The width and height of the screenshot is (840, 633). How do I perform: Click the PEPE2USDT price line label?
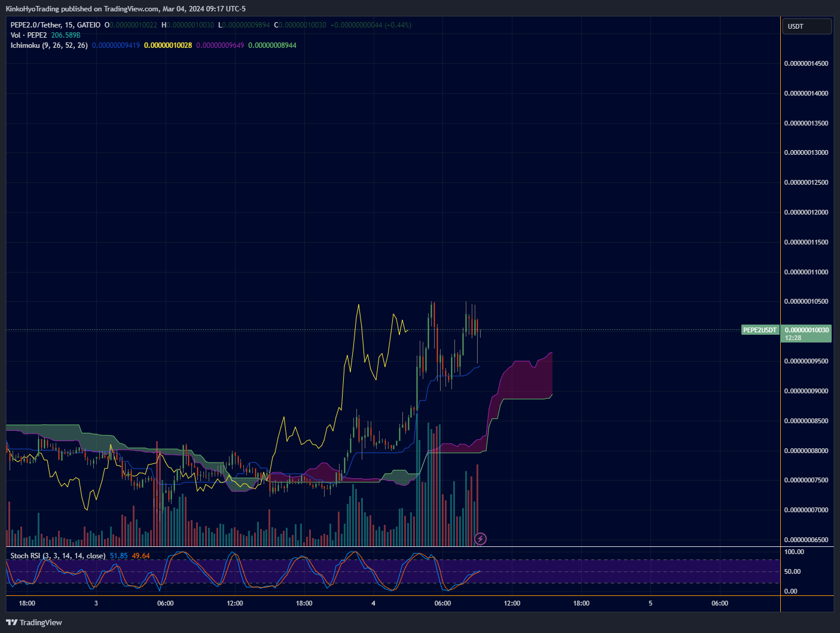click(760, 330)
